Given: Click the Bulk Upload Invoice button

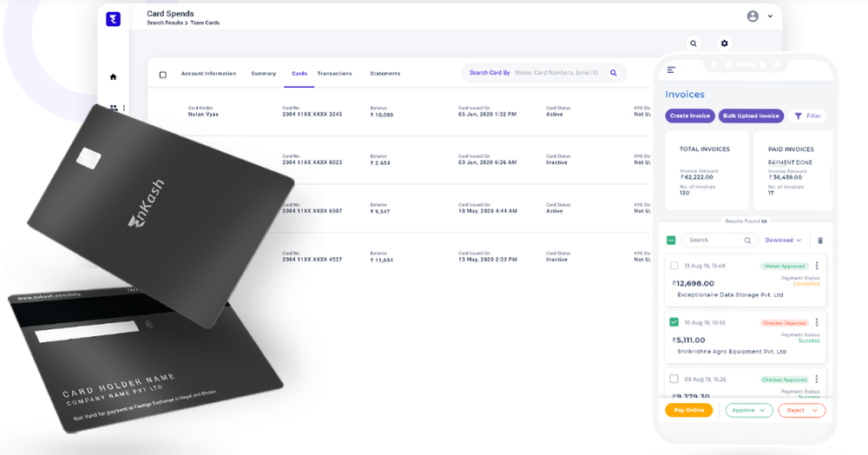Looking at the screenshot, I should click(x=751, y=115).
